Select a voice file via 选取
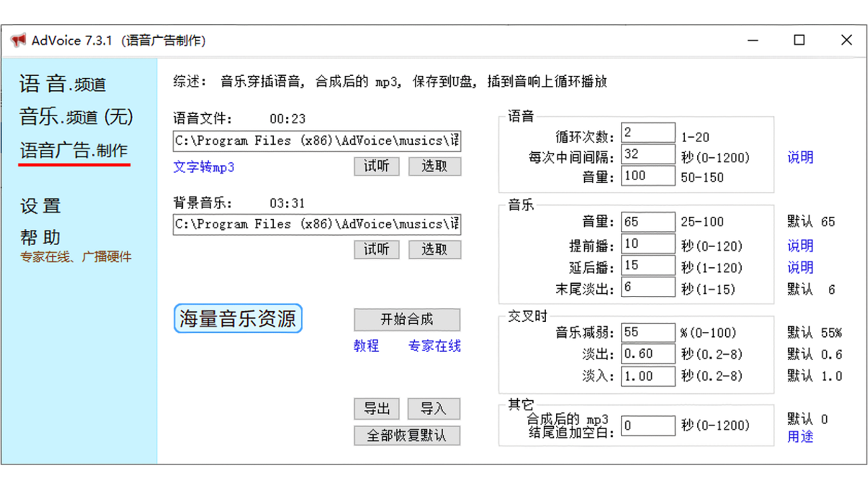 [x=435, y=166]
